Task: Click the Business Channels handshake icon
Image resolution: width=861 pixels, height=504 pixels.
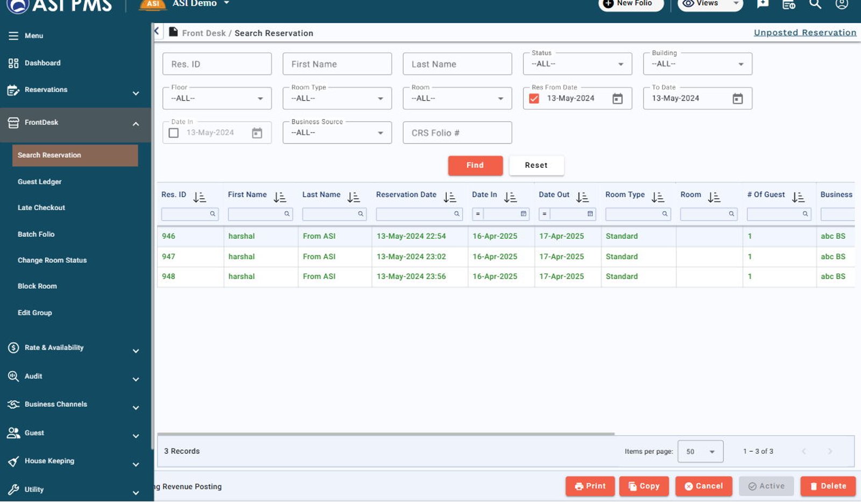Action: coord(13,404)
